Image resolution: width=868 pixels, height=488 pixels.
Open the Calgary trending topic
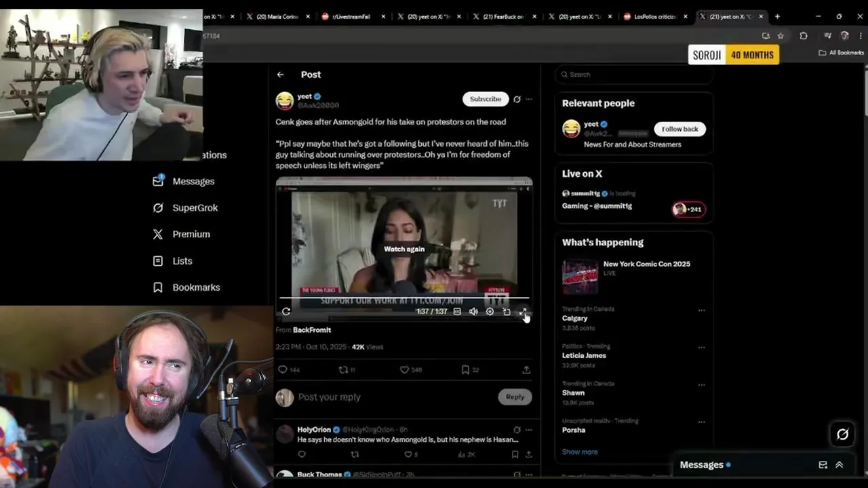(x=574, y=318)
